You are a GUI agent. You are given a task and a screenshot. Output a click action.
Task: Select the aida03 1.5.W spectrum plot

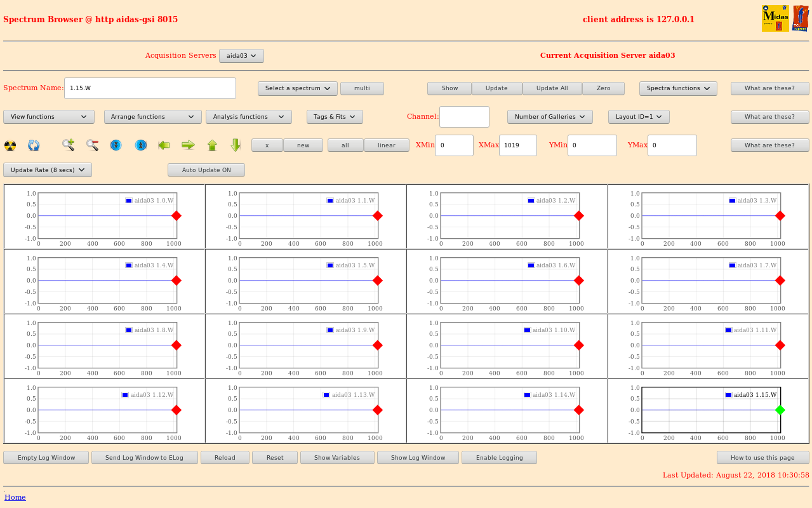(x=308, y=281)
